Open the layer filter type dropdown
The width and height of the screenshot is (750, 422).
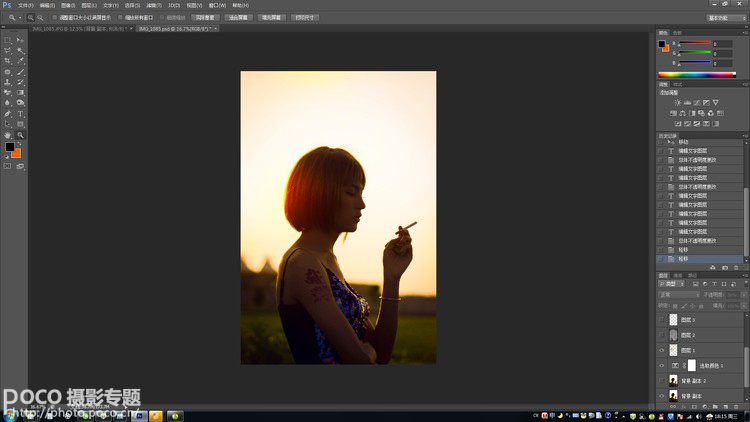pyautogui.click(x=672, y=284)
